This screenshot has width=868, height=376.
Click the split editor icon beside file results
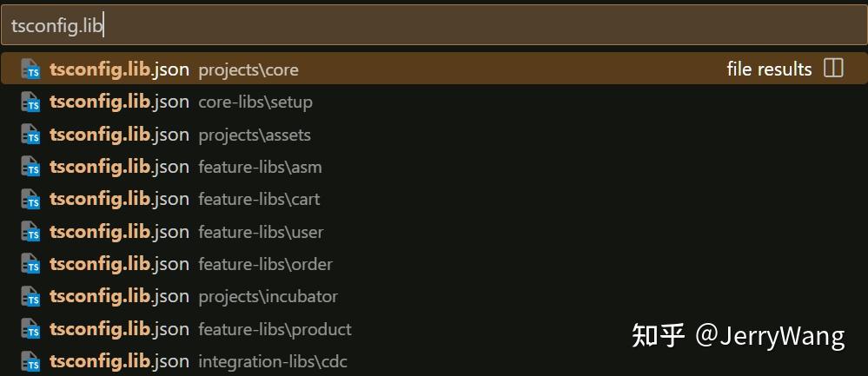833,69
